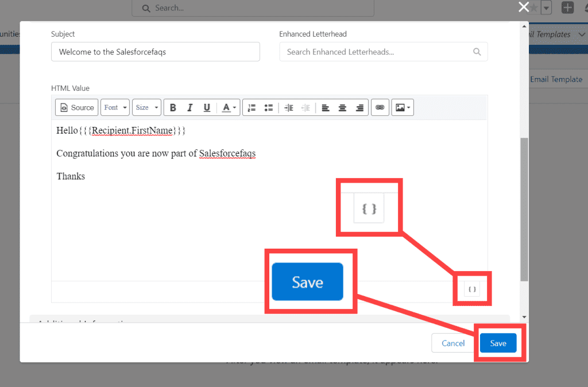
Task: Align text to the left
Action: pos(326,107)
